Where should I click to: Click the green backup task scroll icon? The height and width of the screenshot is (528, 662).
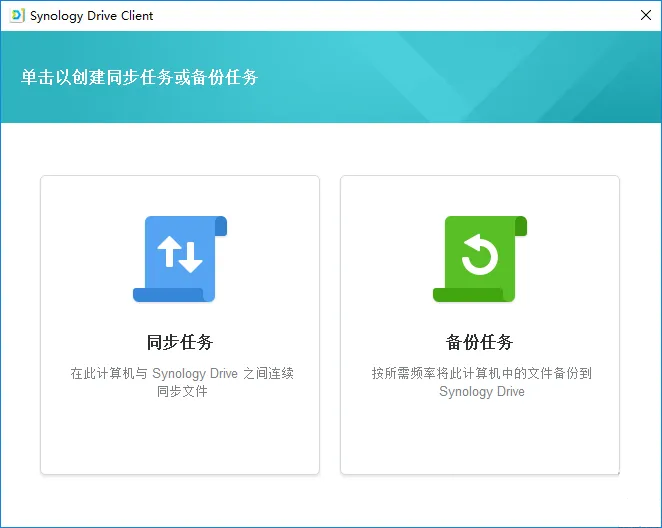pyautogui.click(x=480, y=259)
